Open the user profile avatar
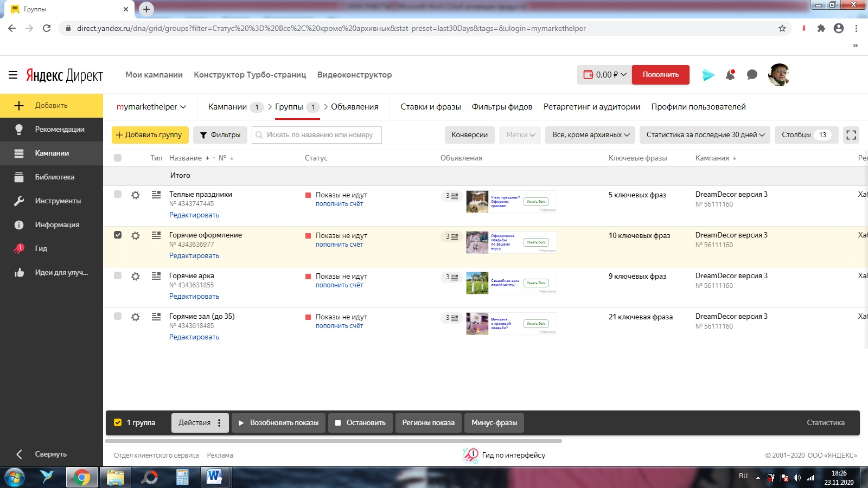868x488 pixels. click(x=779, y=75)
